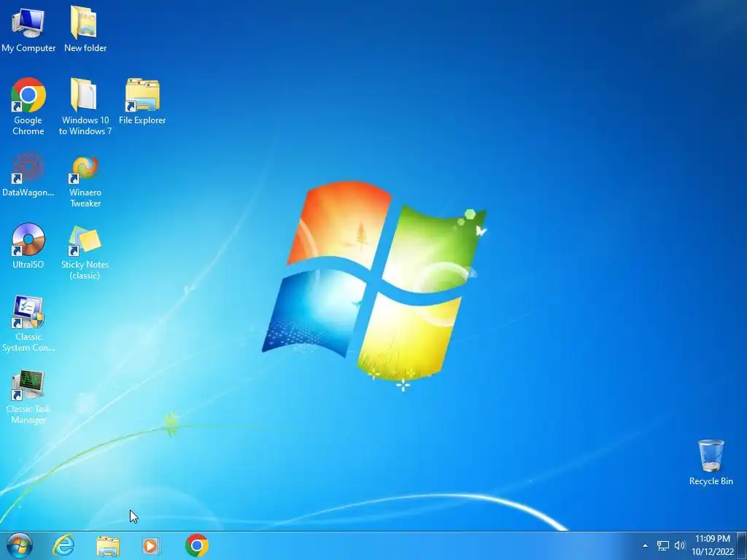Image resolution: width=747 pixels, height=560 pixels.
Task: Click the 11:09 PM taskbar clock
Action: [x=712, y=545]
